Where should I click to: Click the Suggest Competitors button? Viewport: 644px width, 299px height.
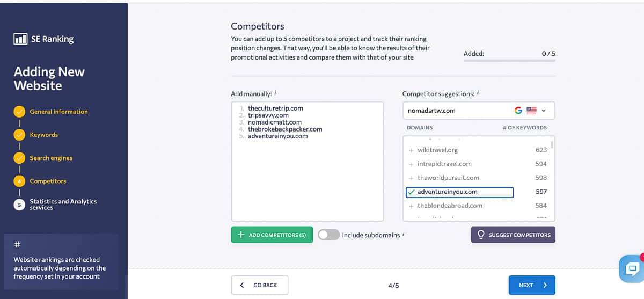tap(513, 235)
